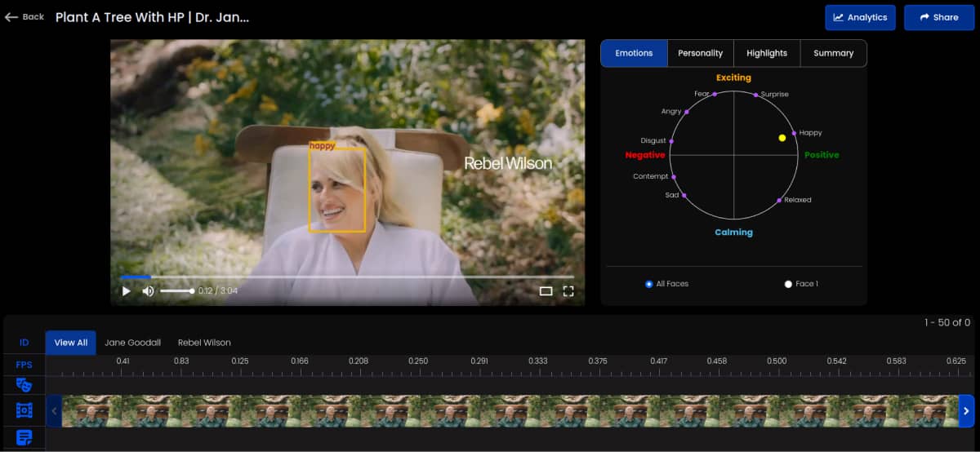Click the 0.250 timeline marker
Viewport: 980px width, 452px height.
point(418,361)
